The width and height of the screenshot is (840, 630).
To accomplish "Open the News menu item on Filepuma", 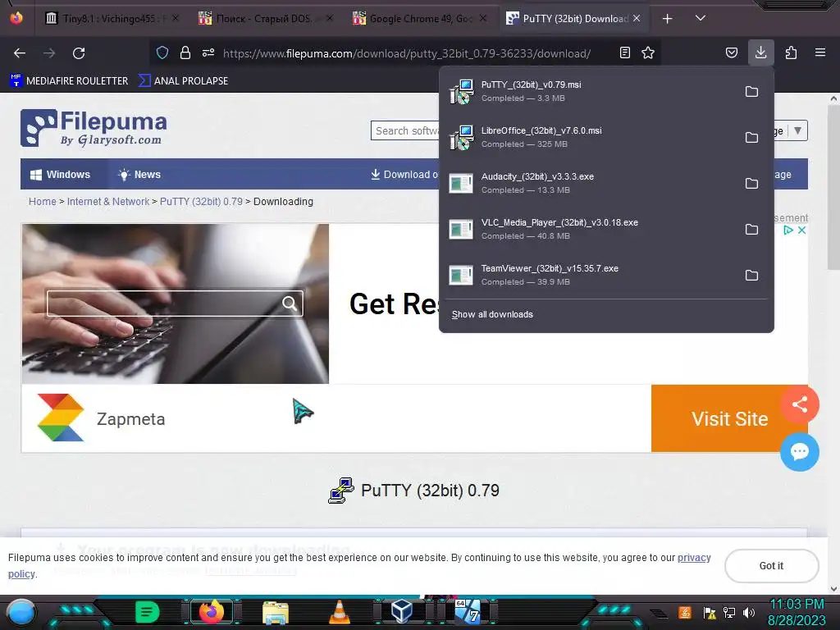I will (x=139, y=175).
